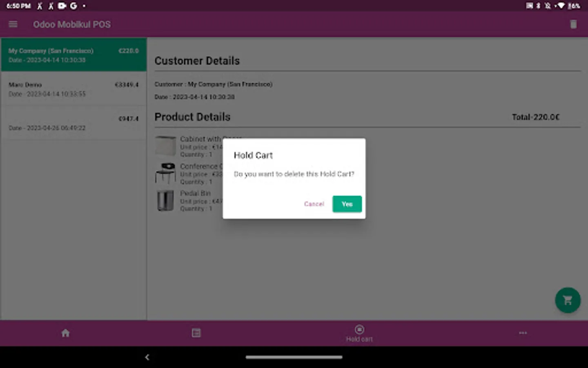
Task: Go to Home tab in bottom bar
Action: pos(65,333)
